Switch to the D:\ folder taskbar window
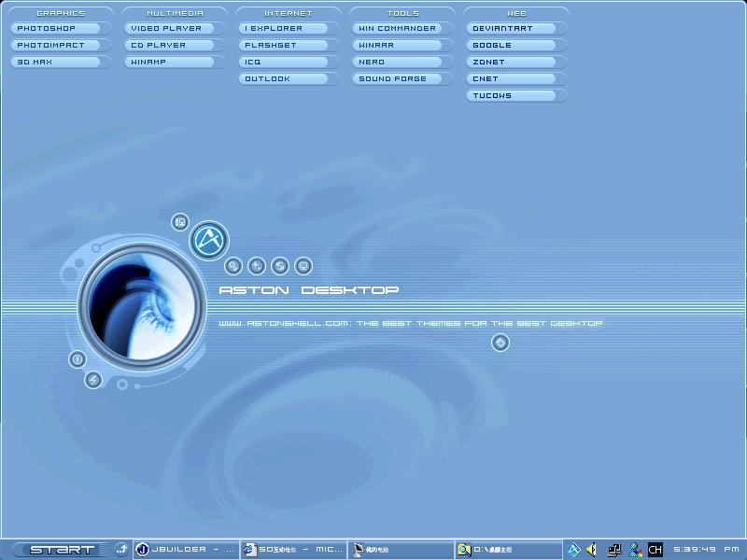The height and width of the screenshot is (560, 747). [508, 550]
